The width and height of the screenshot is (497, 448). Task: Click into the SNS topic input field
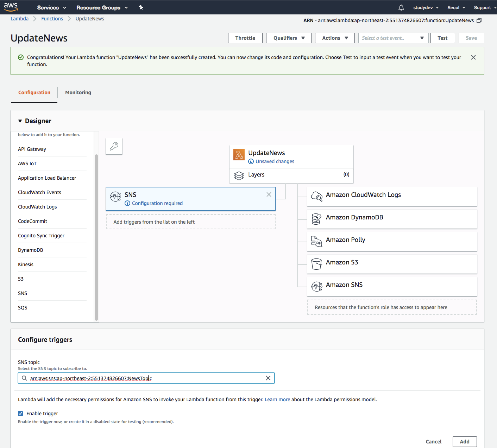click(146, 378)
